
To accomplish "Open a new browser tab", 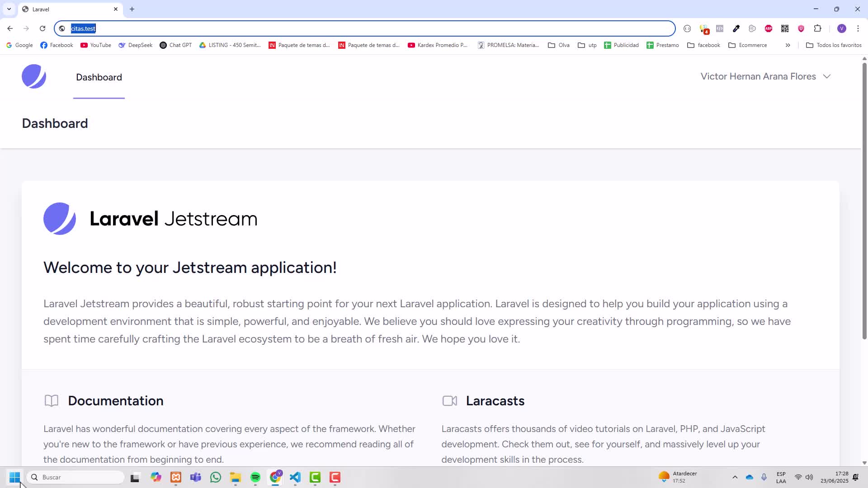I will pos(132,9).
